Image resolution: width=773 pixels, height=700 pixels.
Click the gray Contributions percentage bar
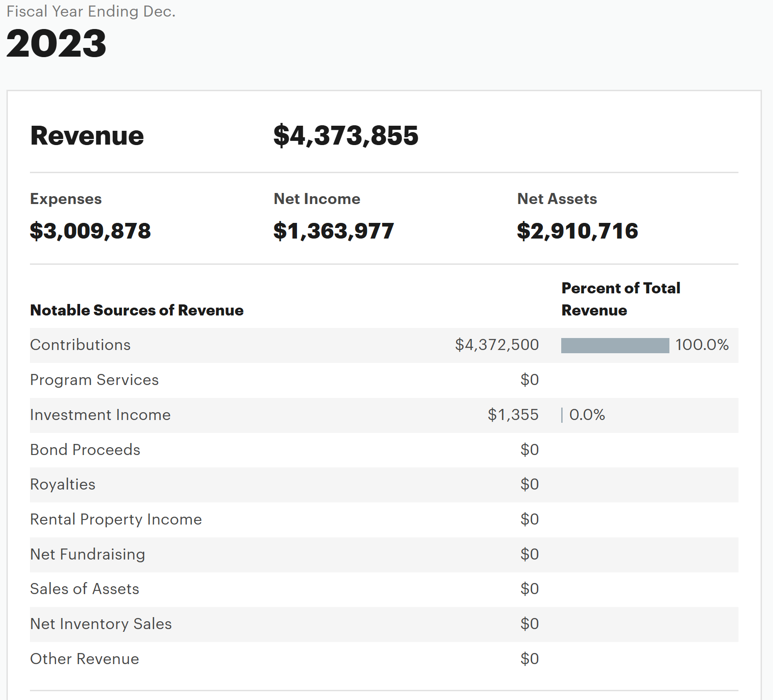click(615, 345)
